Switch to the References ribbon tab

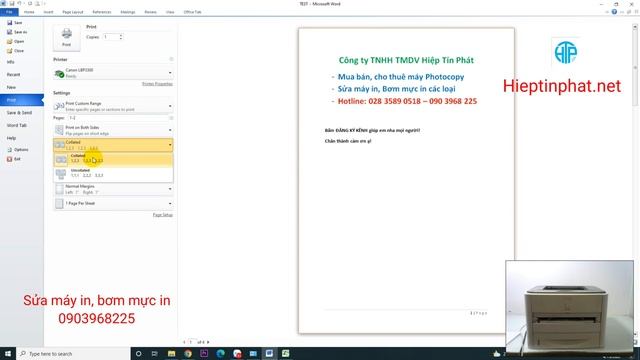102,12
